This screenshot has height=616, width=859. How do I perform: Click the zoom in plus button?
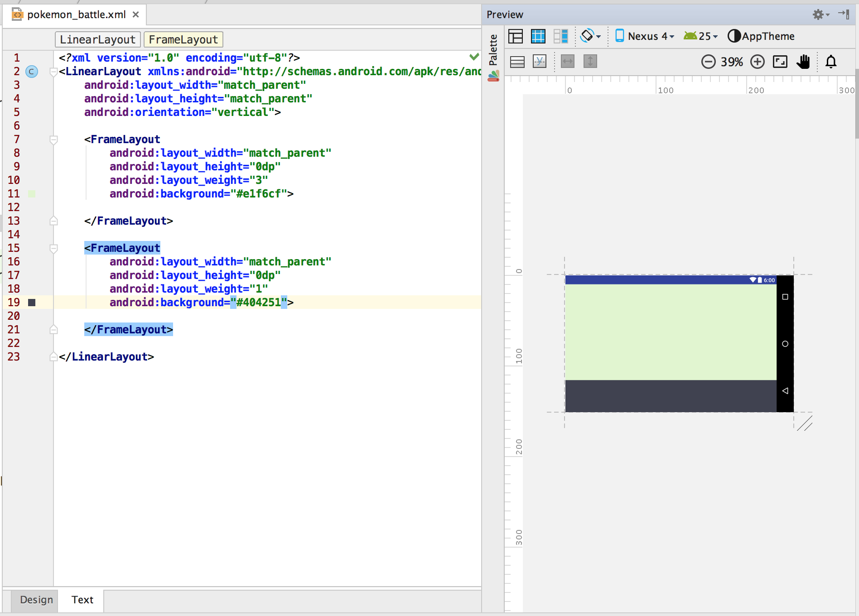(757, 62)
